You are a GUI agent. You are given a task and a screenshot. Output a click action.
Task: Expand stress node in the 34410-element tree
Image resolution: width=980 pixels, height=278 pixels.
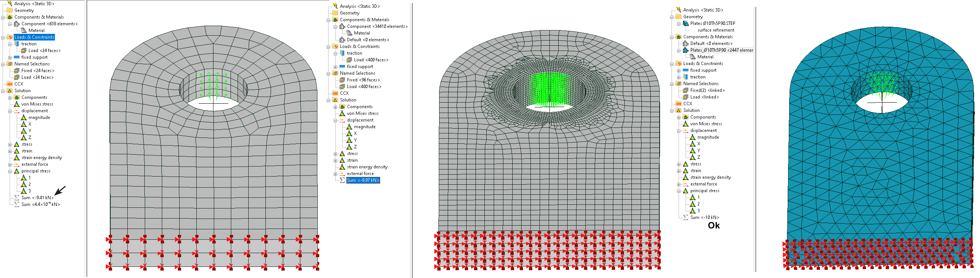coord(336,154)
